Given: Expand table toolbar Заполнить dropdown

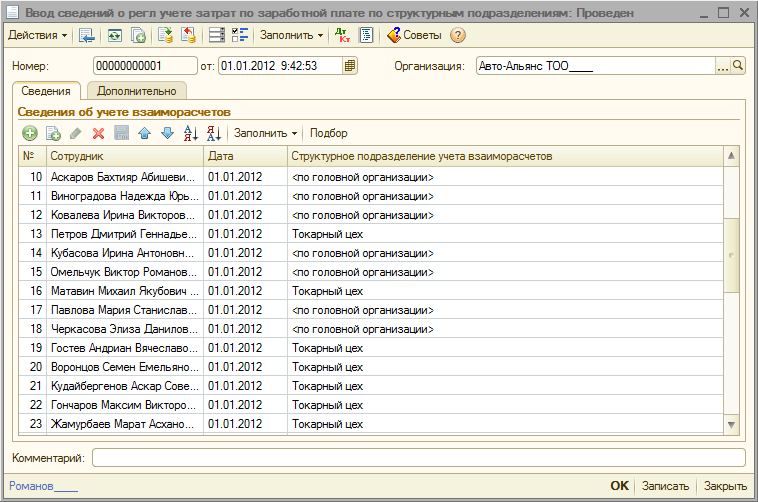Looking at the screenshot, I should [x=266, y=133].
